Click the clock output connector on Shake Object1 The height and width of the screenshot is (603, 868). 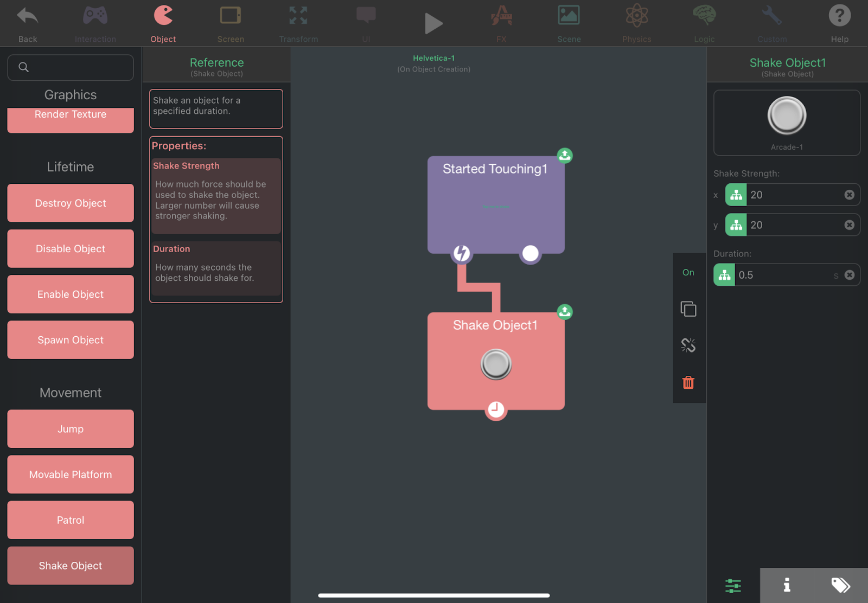click(x=496, y=409)
